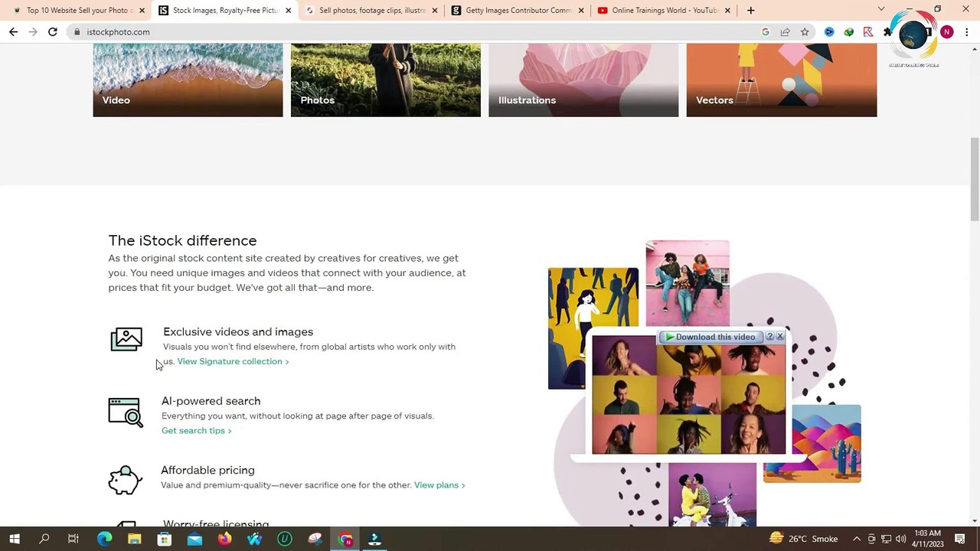Launch Microsoft Edge from the taskbar
The height and width of the screenshot is (551, 980).
(x=104, y=539)
